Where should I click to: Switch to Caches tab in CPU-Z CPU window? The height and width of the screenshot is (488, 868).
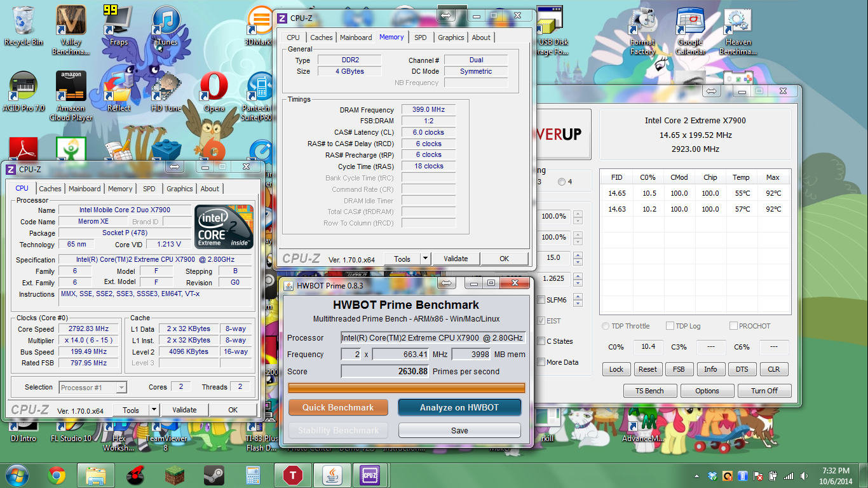click(x=50, y=189)
